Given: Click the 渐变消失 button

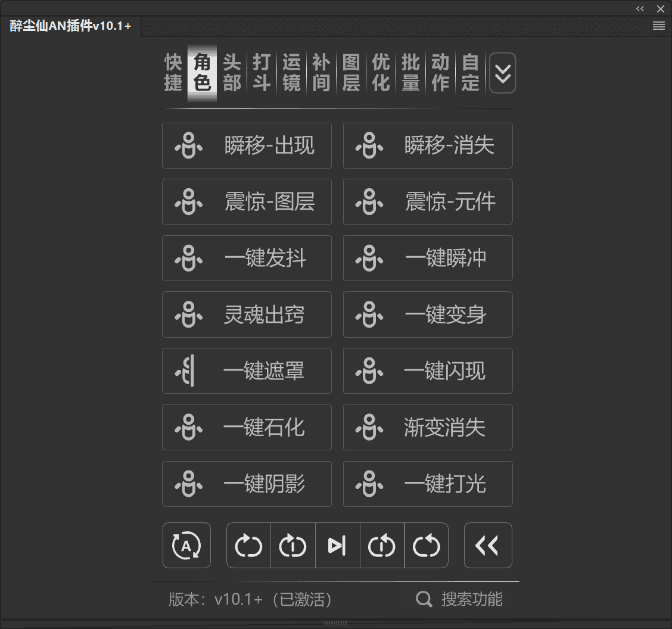Looking at the screenshot, I should pos(428,427).
